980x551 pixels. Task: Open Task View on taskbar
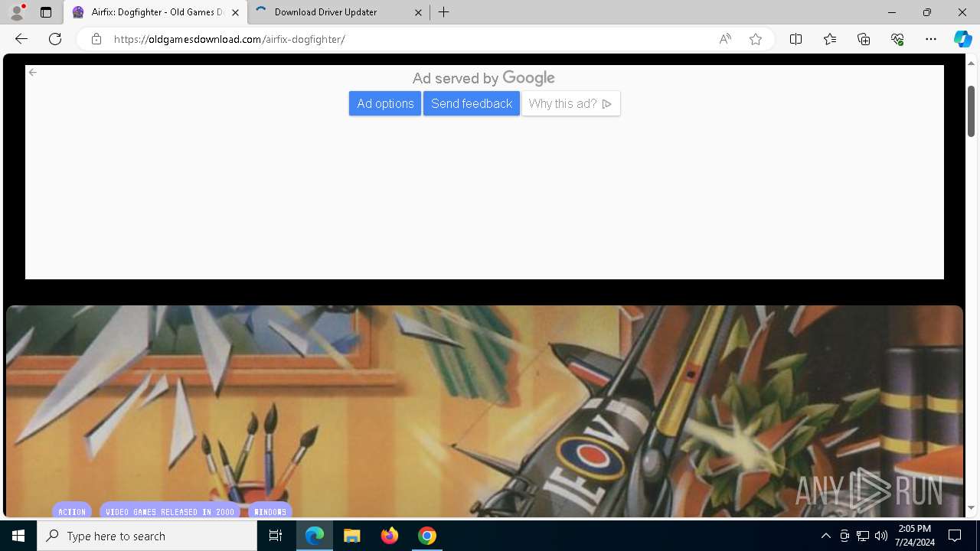point(276,536)
